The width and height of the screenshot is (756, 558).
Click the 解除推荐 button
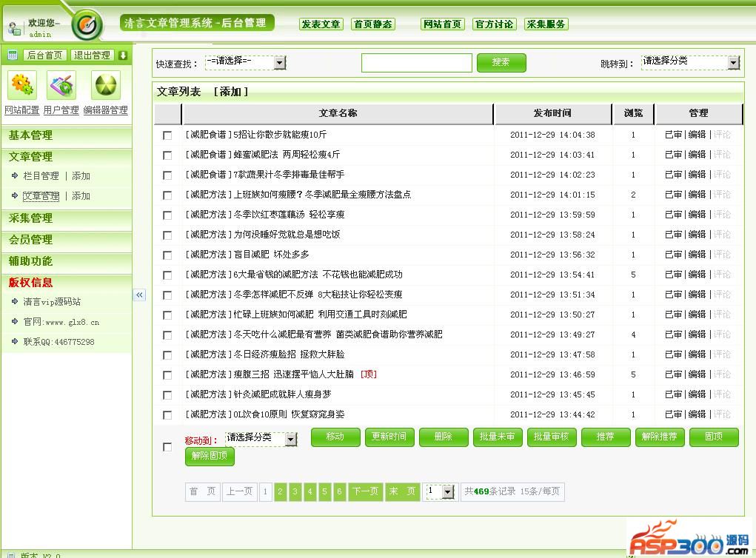coord(660,437)
